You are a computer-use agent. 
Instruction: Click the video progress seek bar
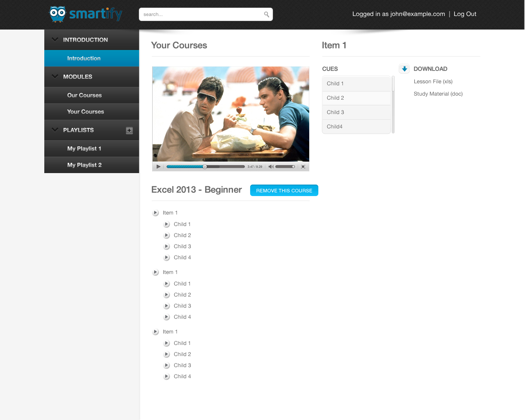pos(205,167)
